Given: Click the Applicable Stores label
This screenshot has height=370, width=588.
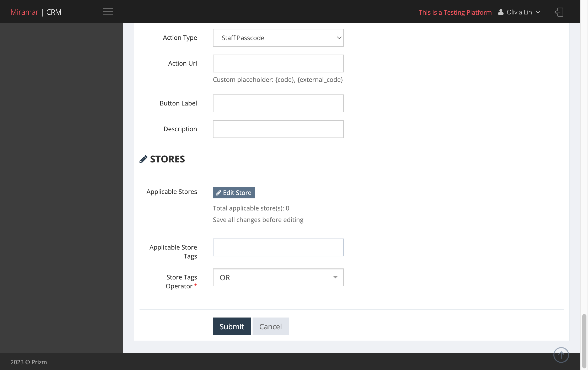Looking at the screenshot, I should (172, 192).
